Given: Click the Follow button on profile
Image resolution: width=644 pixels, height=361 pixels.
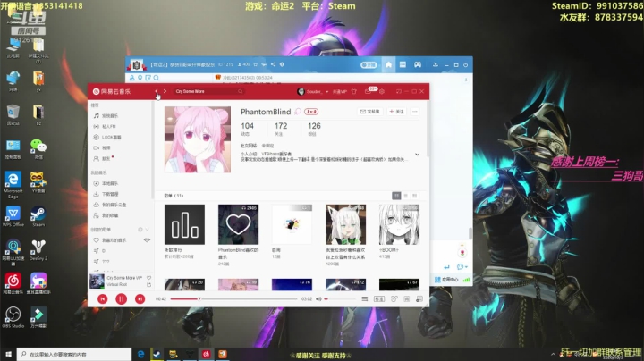Looking at the screenshot, I should 396,112.
